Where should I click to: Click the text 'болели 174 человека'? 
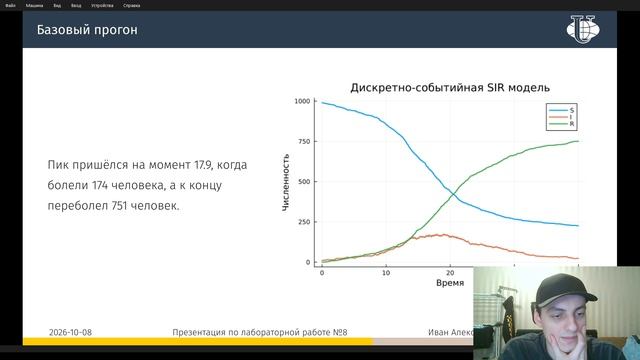106,185
